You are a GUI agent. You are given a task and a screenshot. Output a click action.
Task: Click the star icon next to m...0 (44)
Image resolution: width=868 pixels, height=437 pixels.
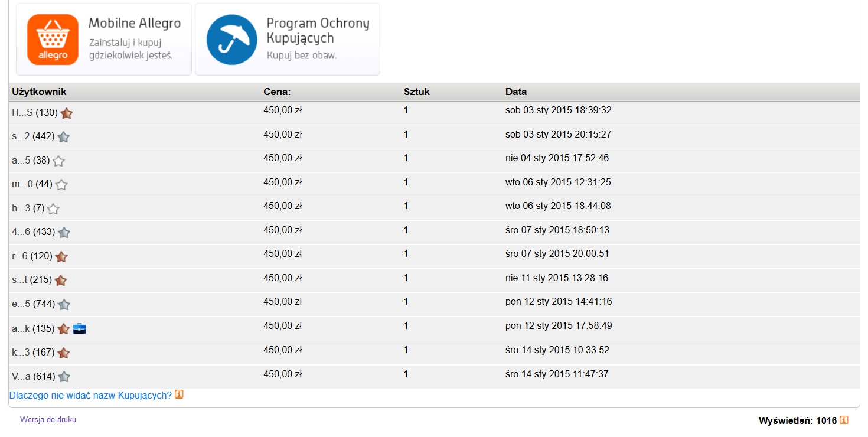coord(61,185)
